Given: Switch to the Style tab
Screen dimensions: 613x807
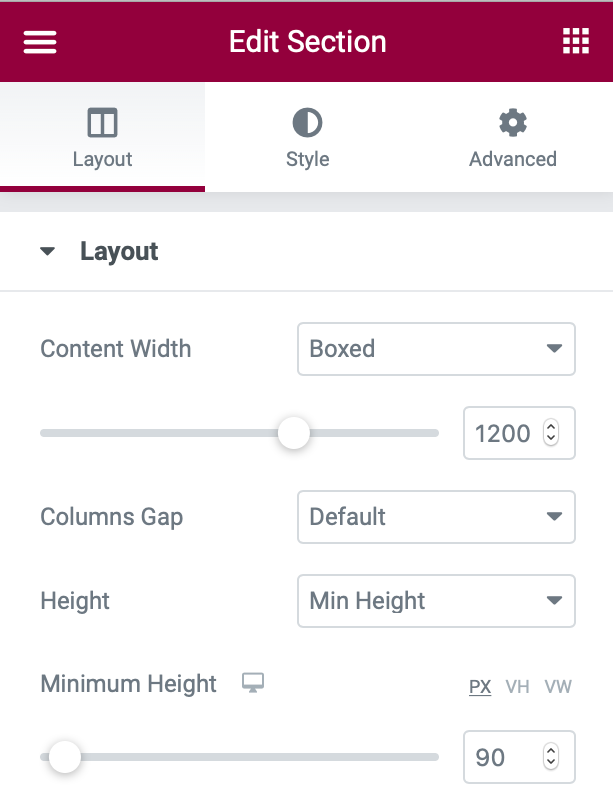Looking at the screenshot, I should pos(307,158).
